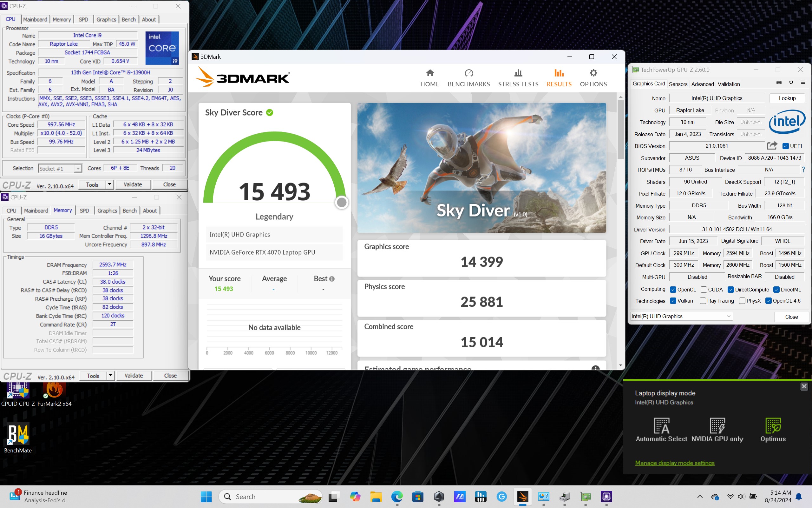Viewport: 812px width, 508px height.
Task: Click the 3DMark scrollbar down arrow
Action: [620, 365]
